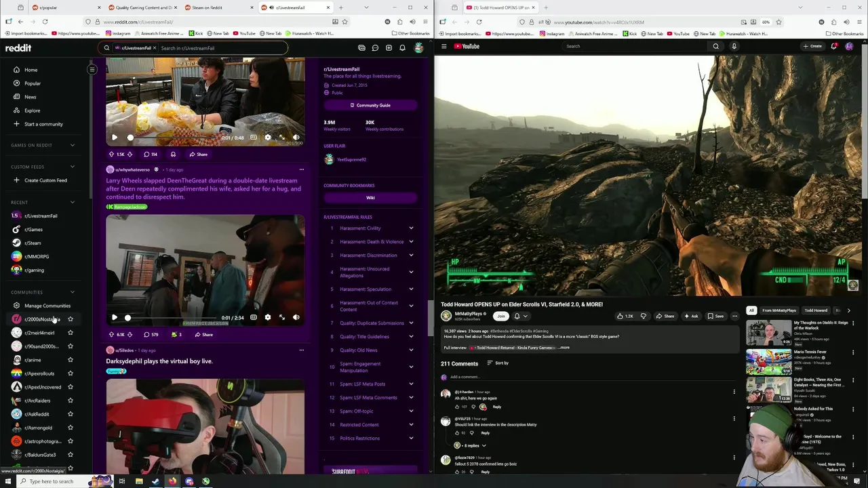The width and height of the screenshot is (868, 488).
Task: Open comments on the 114-comment post
Action: tap(151, 154)
